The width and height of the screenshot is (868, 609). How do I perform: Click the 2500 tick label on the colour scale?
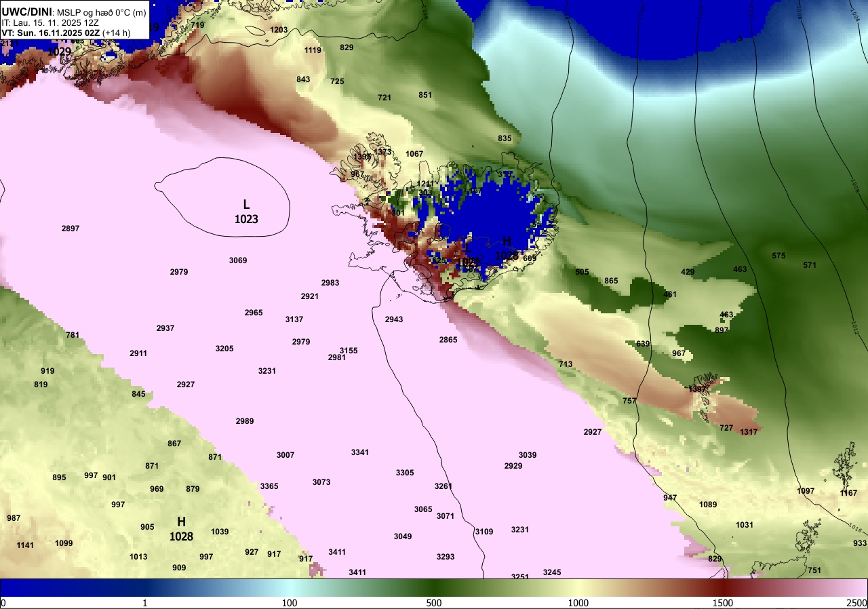857,603
